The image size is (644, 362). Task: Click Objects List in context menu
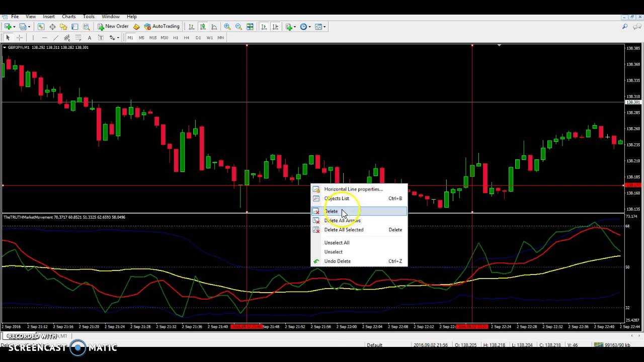click(x=359, y=198)
